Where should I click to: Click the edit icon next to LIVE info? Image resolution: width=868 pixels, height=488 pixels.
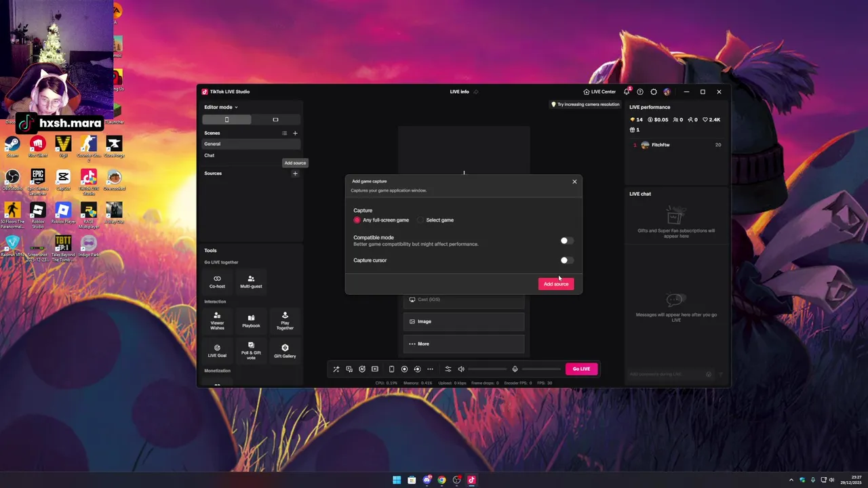click(x=476, y=91)
